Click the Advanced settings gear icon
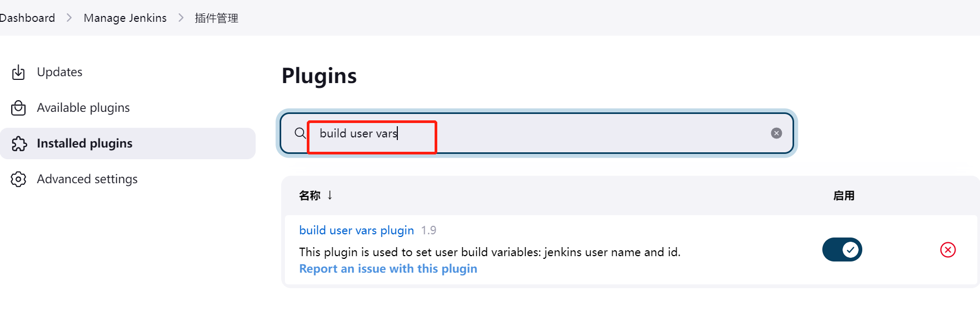Screen dimensions: 980x319 click(x=19, y=179)
